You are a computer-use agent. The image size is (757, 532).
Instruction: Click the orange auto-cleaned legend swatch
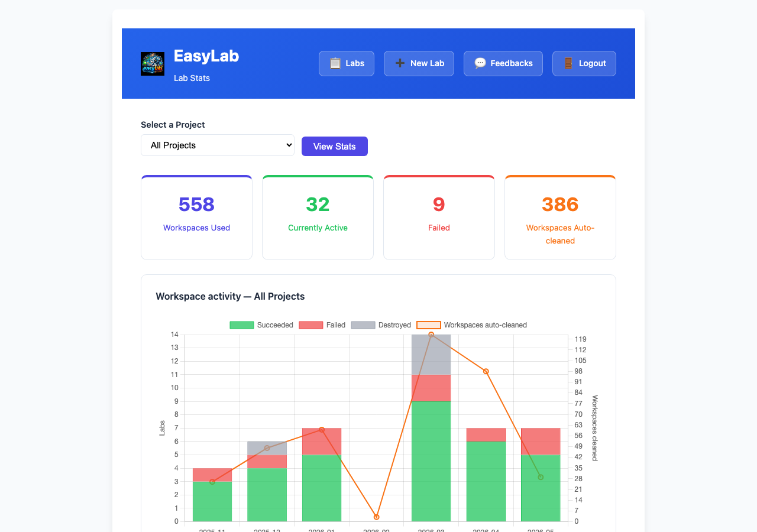coord(429,325)
